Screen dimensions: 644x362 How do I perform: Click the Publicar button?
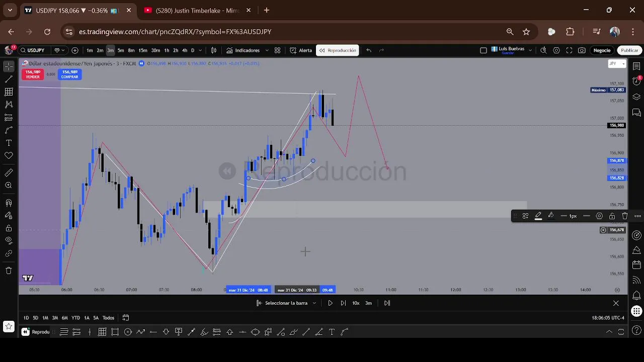click(x=629, y=50)
